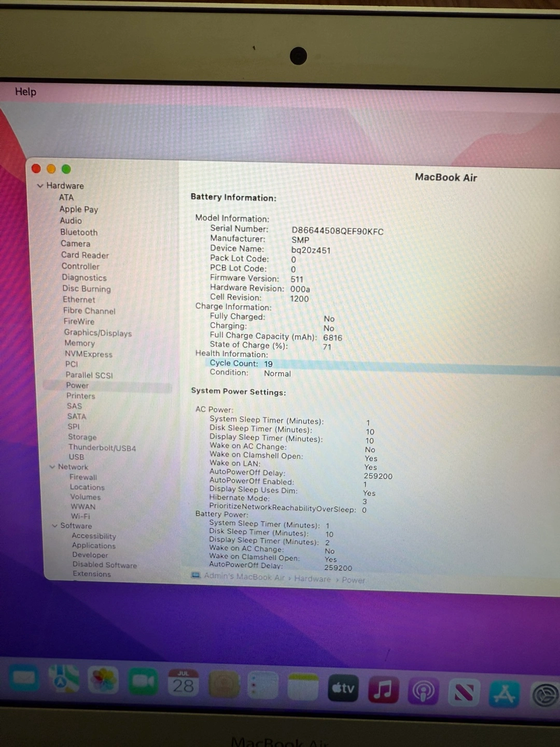Select Apple Pay in the sidebar
This screenshot has height=747, width=560.
coord(79,209)
